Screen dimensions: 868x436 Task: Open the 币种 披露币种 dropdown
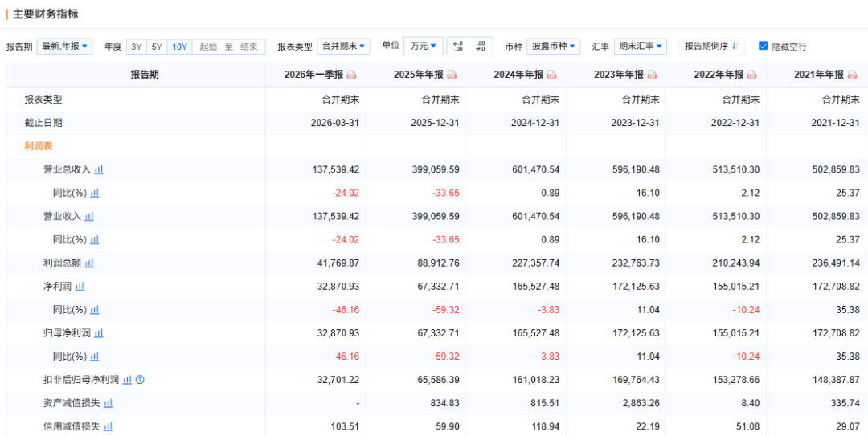tap(553, 47)
